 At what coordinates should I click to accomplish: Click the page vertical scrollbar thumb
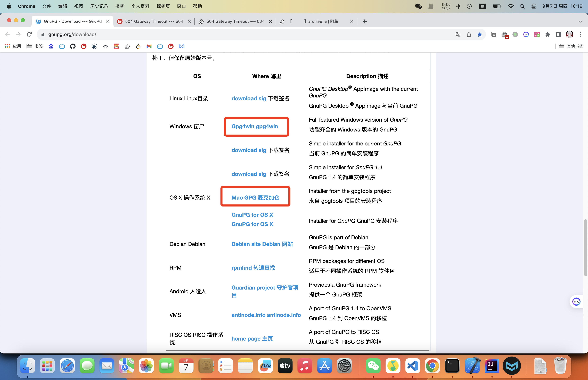pos(585,247)
